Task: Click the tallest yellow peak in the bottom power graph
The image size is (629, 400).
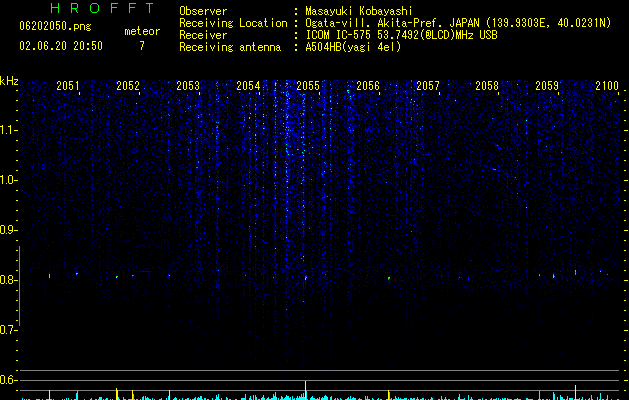Action: point(306,390)
